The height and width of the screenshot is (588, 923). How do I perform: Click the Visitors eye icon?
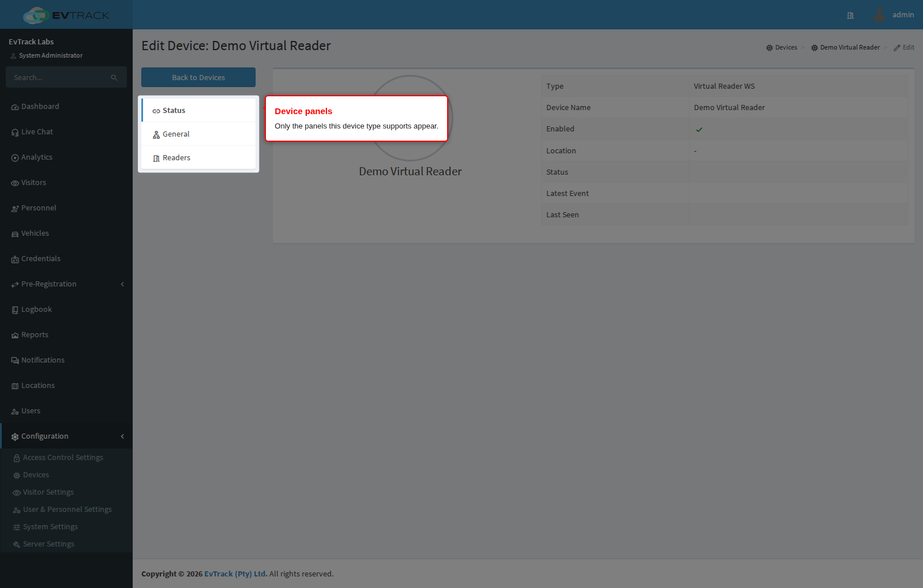(15, 183)
